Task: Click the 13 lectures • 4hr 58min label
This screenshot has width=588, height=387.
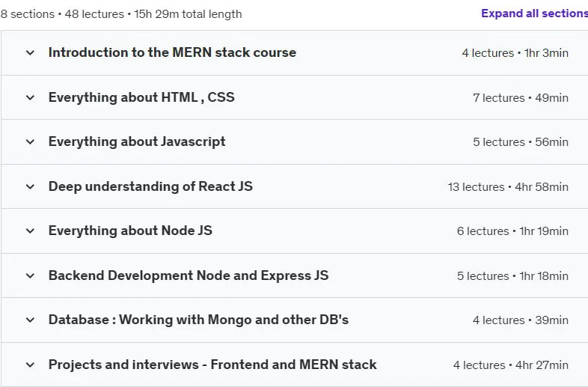Action: [x=508, y=187]
